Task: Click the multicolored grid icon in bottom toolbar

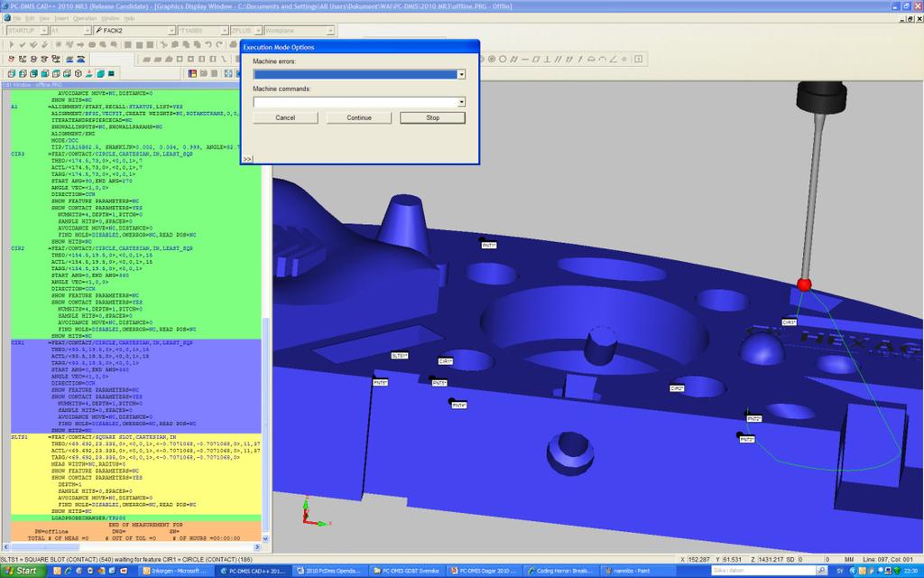Action: click(192, 74)
